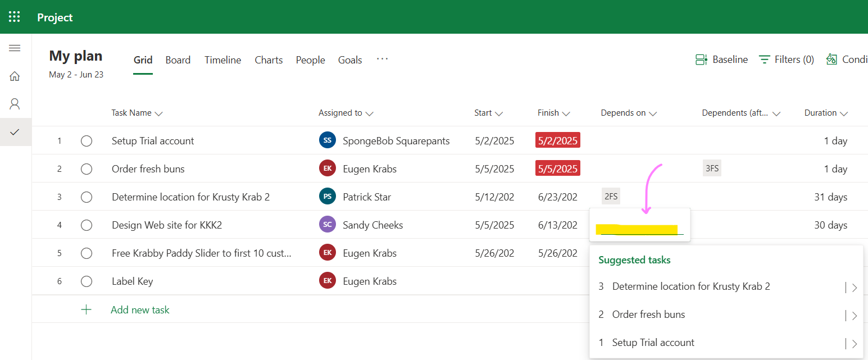
Task: Open Assigned to column dropdown
Action: coord(369,113)
